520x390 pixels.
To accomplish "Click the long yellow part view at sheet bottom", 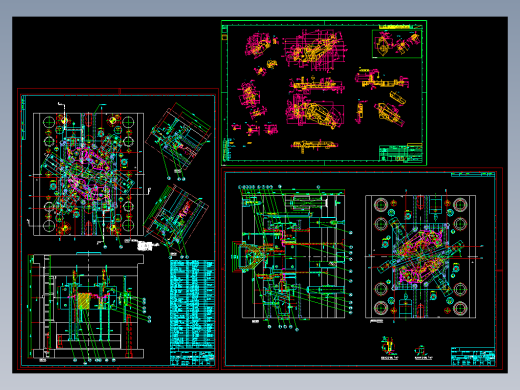I will click(x=315, y=145).
